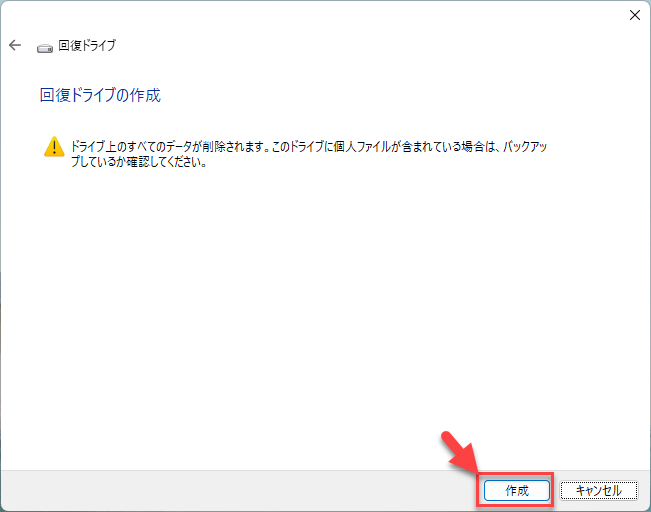The image size is (651, 512).
Task: Click the warning message about data deletion
Action: tap(309, 154)
